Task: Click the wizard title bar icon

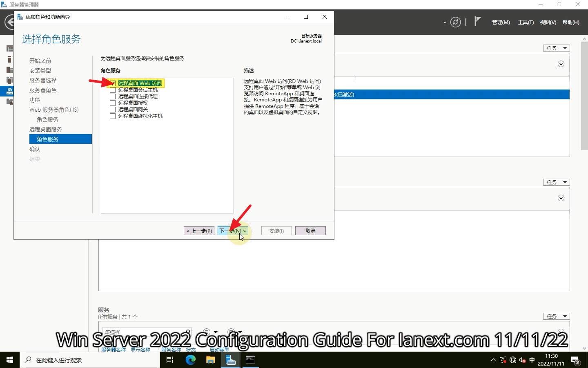Action: [x=20, y=17]
